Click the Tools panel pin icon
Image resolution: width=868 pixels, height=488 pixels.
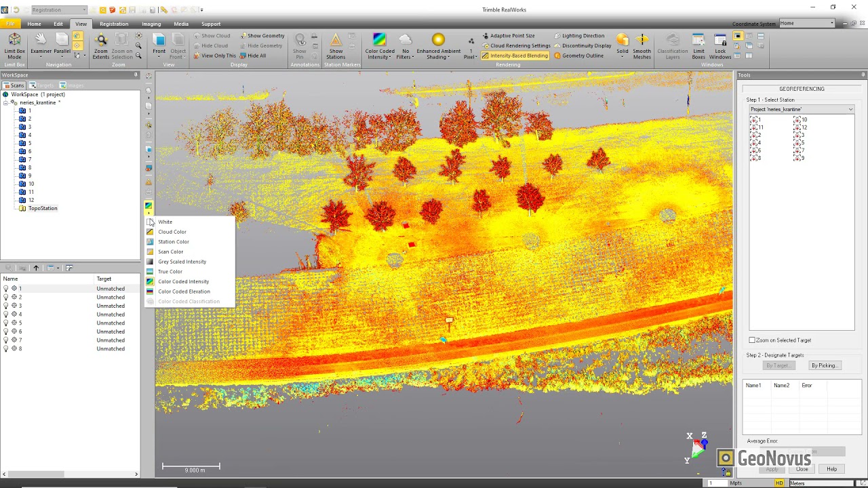coord(863,75)
